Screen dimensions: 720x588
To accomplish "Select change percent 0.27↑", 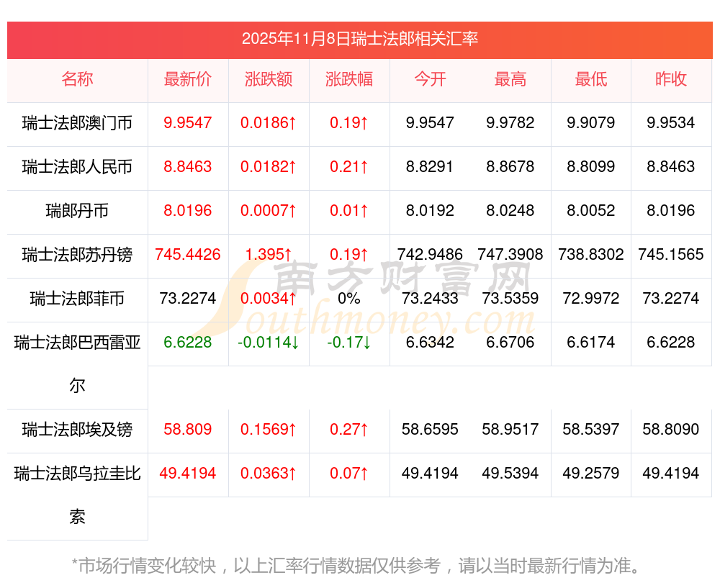I will [x=349, y=429].
